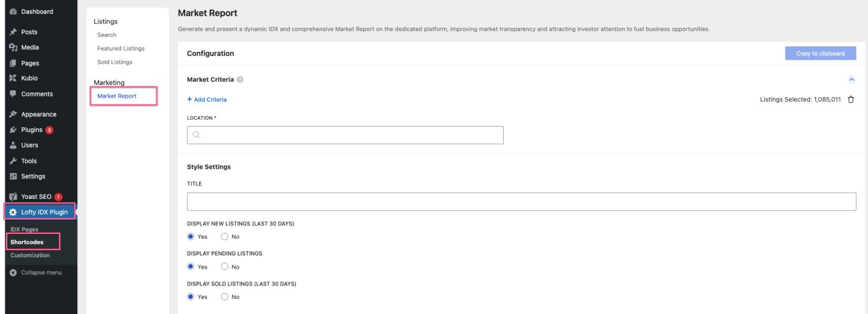Click Add Criteria link

click(x=207, y=99)
